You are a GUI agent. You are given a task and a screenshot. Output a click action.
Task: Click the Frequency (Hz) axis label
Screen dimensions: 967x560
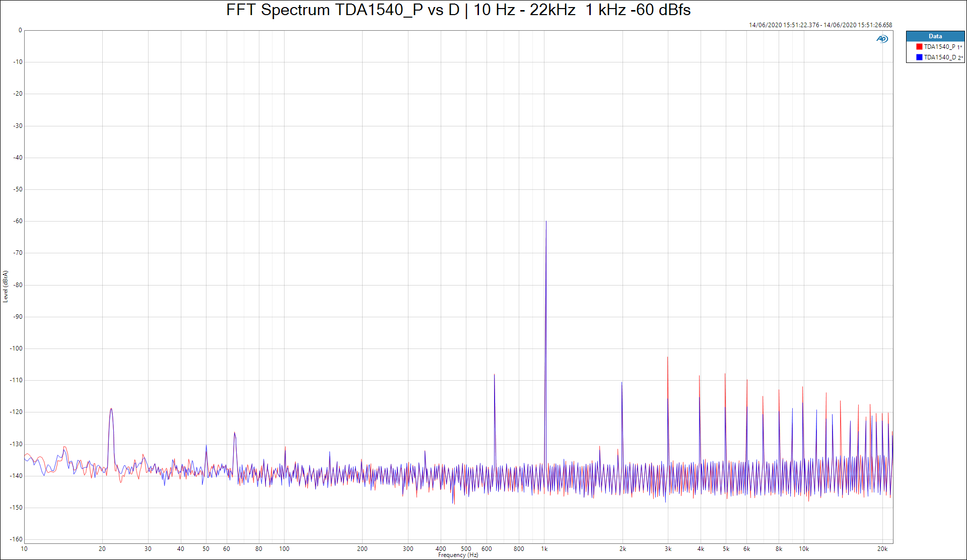pyautogui.click(x=458, y=555)
